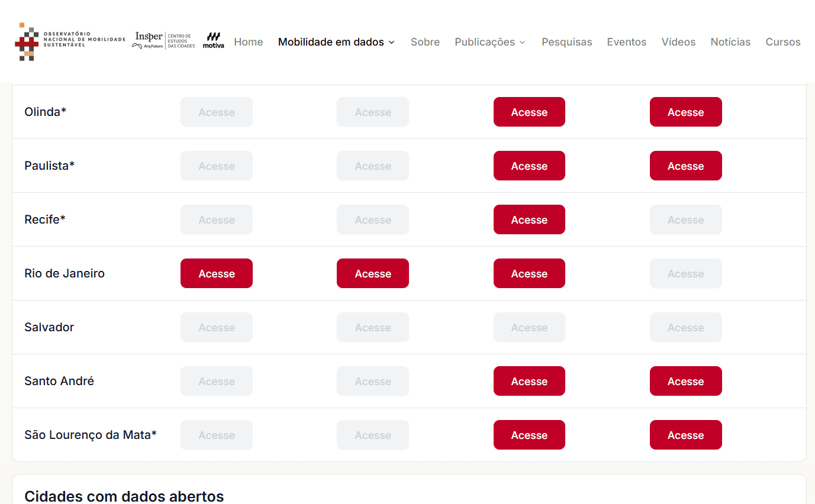Click the Insper logo in header
This screenshot has height=504, width=815.
click(x=149, y=37)
